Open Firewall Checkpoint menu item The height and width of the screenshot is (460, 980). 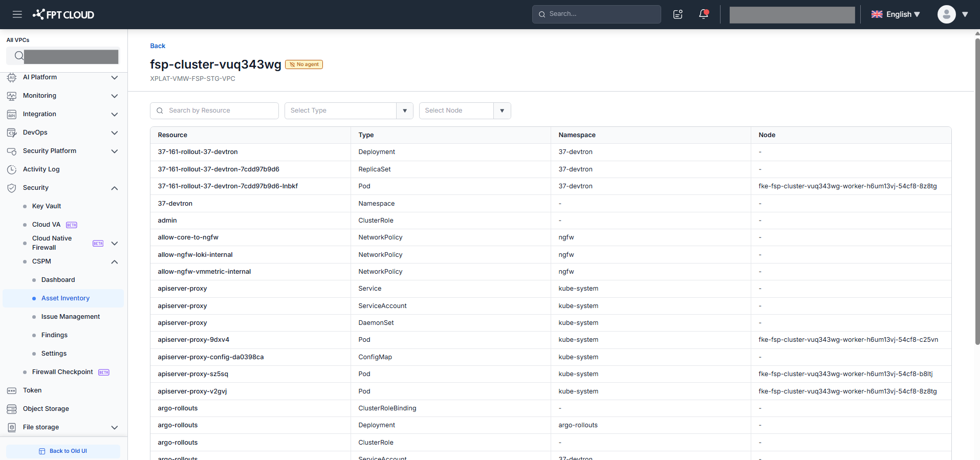click(x=62, y=372)
